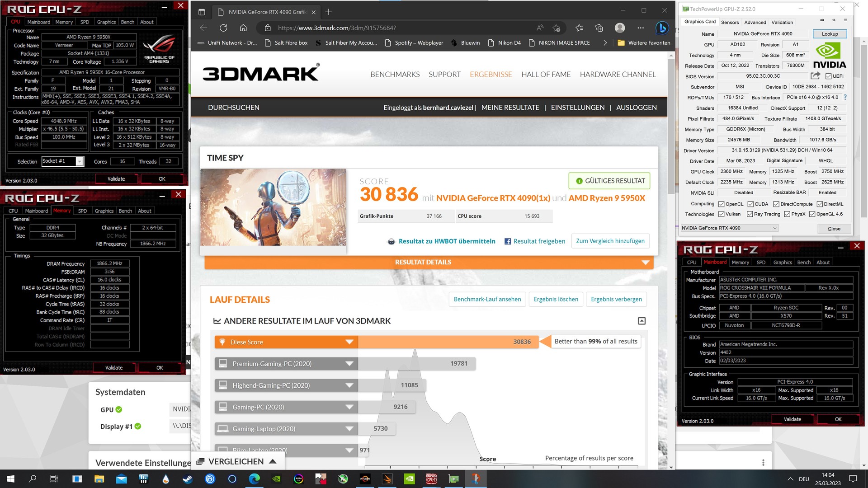Add this page to favorites star
Image resolution: width=868 pixels, height=488 pixels.
(557, 28)
